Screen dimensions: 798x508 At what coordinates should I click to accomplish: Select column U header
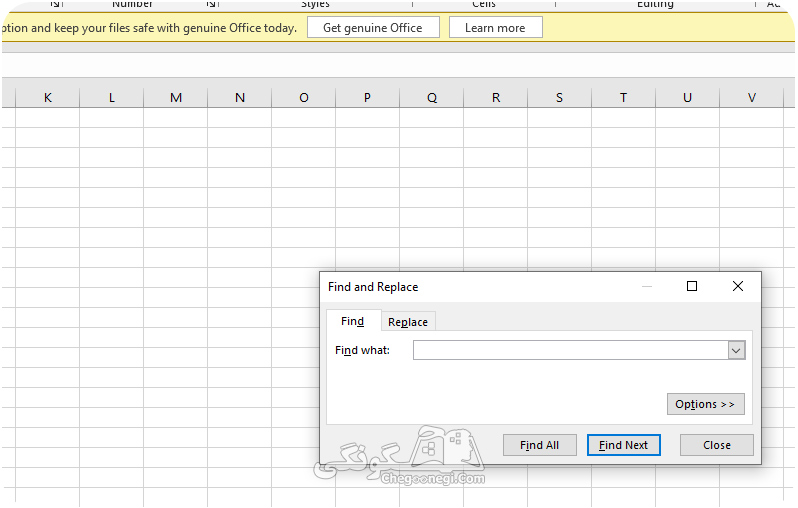click(688, 97)
